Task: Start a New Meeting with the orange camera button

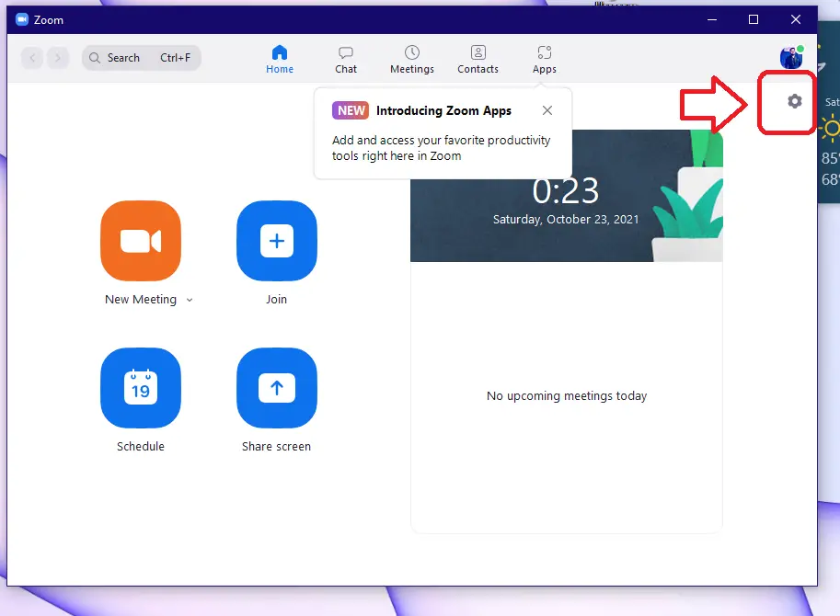Action: pyautogui.click(x=141, y=241)
